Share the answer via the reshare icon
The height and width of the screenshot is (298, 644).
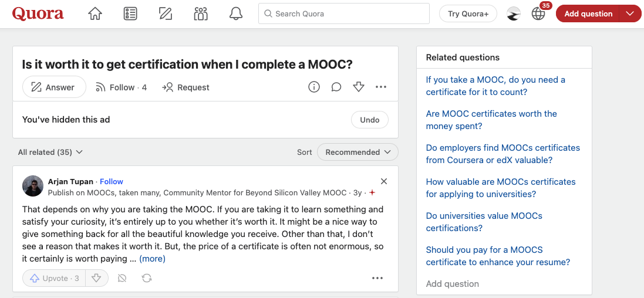(x=147, y=278)
